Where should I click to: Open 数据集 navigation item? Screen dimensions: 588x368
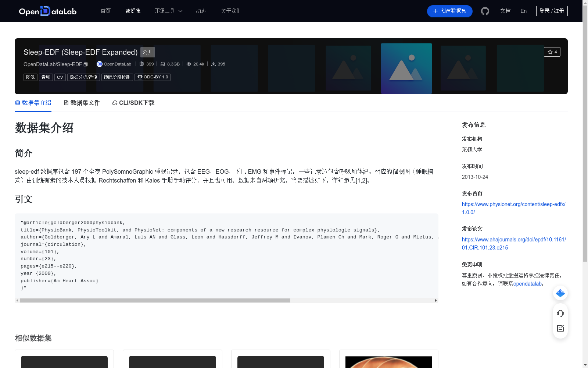click(133, 11)
